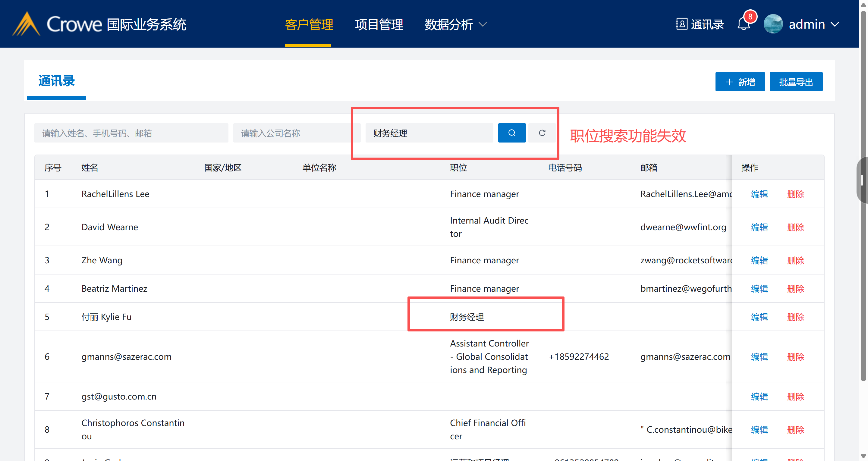Open the notification bell with badge
Viewport: 868px width, 461px height.
point(744,24)
